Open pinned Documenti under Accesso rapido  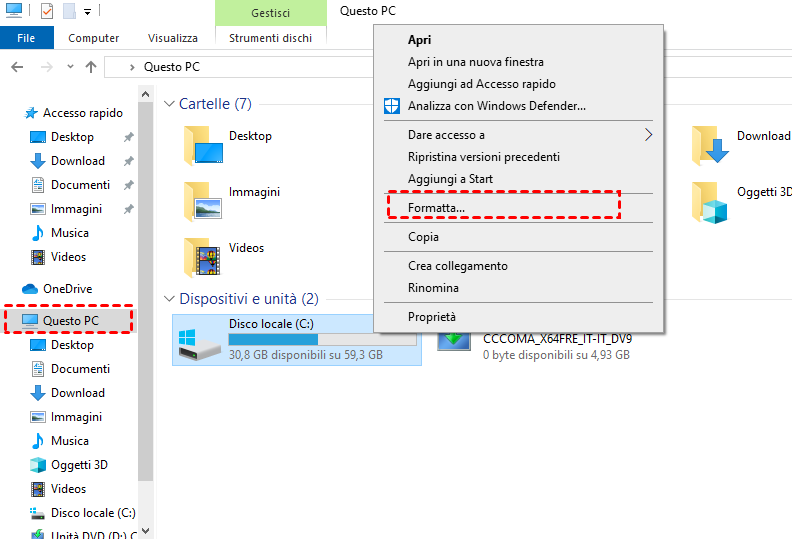click(80, 185)
